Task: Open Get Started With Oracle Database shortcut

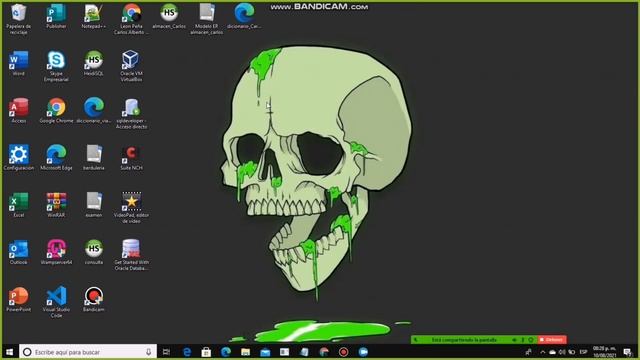Action: tap(131, 255)
